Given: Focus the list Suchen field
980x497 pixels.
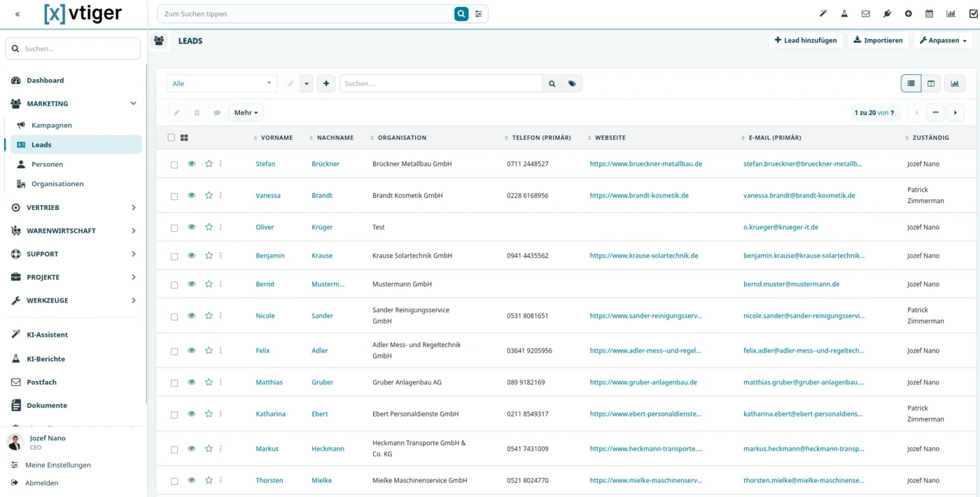Looking at the screenshot, I should pos(441,83).
